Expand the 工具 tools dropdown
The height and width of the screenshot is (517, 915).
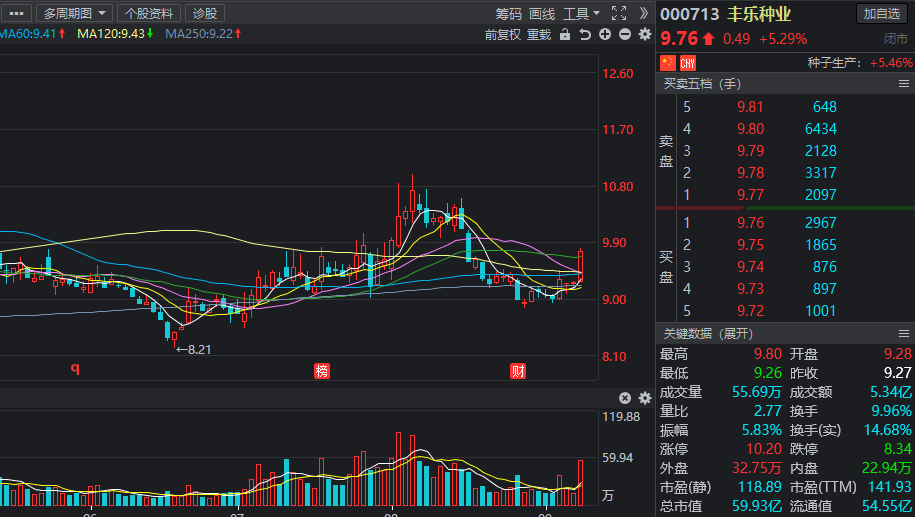581,13
